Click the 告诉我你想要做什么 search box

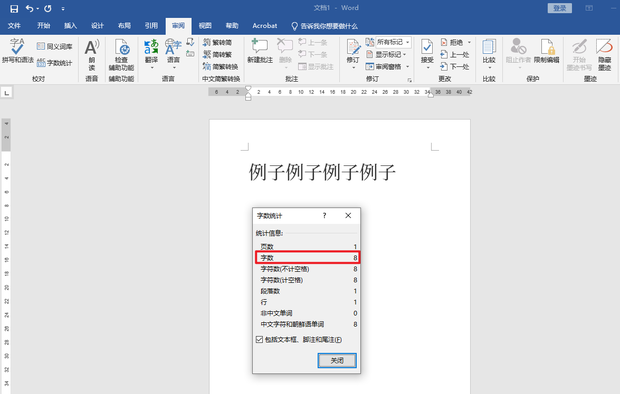[x=324, y=26]
